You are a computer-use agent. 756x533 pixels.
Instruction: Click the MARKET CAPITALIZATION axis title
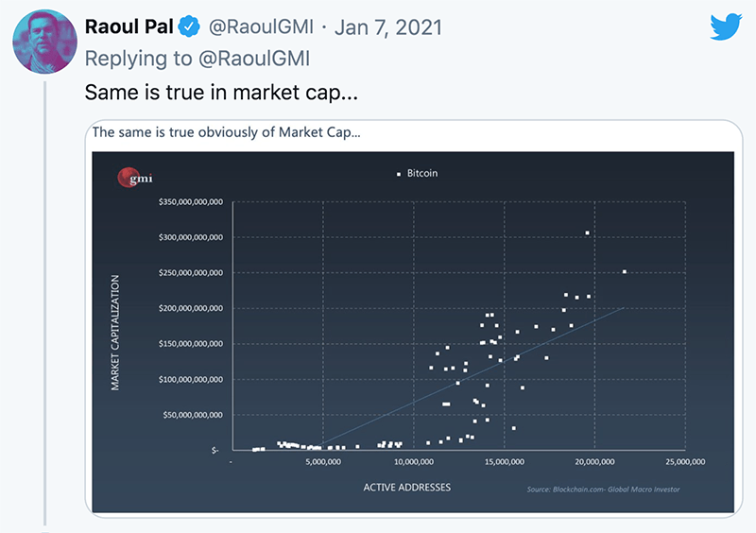tap(115, 333)
